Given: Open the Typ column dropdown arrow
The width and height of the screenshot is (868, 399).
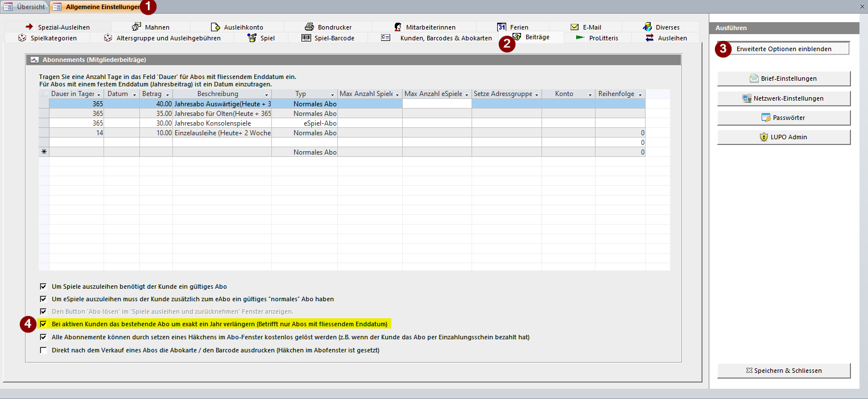Looking at the screenshot, I should coord(333,94).
